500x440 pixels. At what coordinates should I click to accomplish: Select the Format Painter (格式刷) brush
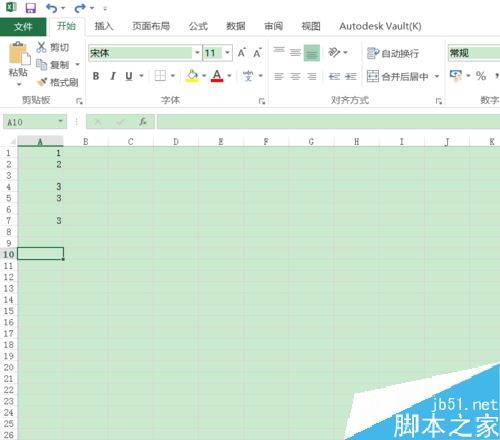[x=42, y=82]
